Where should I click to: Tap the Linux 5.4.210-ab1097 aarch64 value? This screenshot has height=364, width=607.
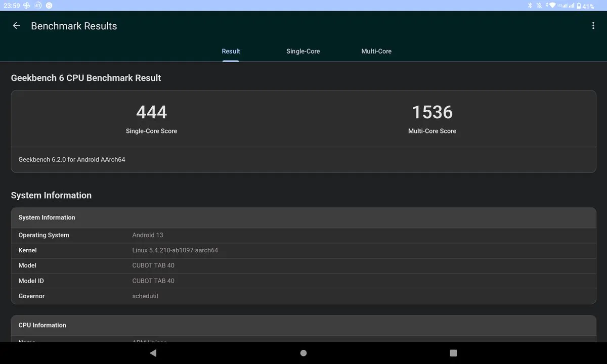tap(175, 250)
